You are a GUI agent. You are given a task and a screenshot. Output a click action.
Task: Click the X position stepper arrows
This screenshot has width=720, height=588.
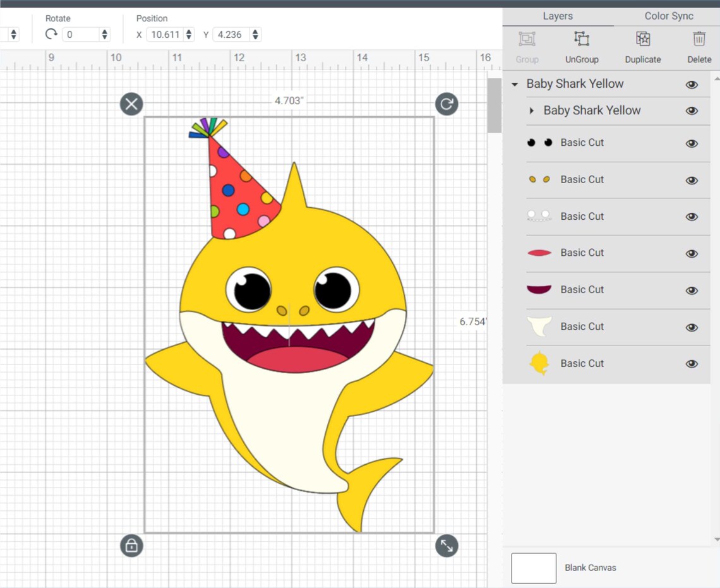189,35
